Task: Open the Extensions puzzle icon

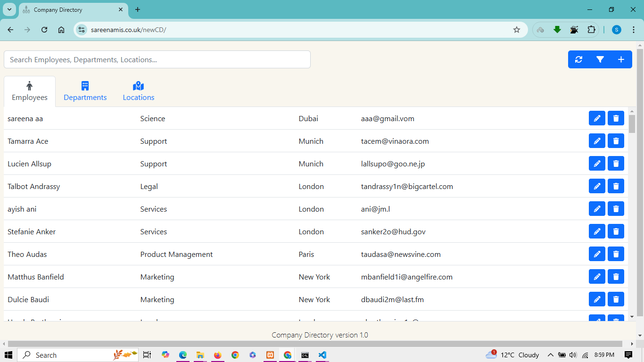Action: click(x=591, y=30)
